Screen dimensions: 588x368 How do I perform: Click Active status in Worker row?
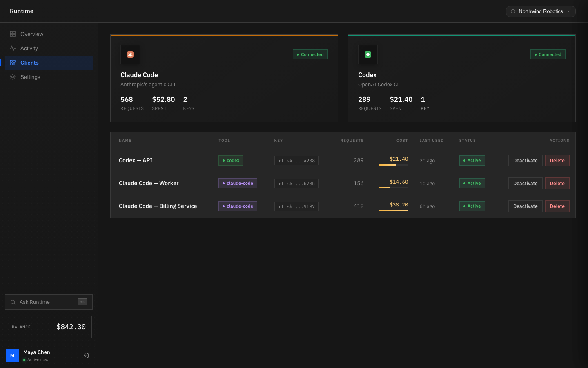click(472, 184)
